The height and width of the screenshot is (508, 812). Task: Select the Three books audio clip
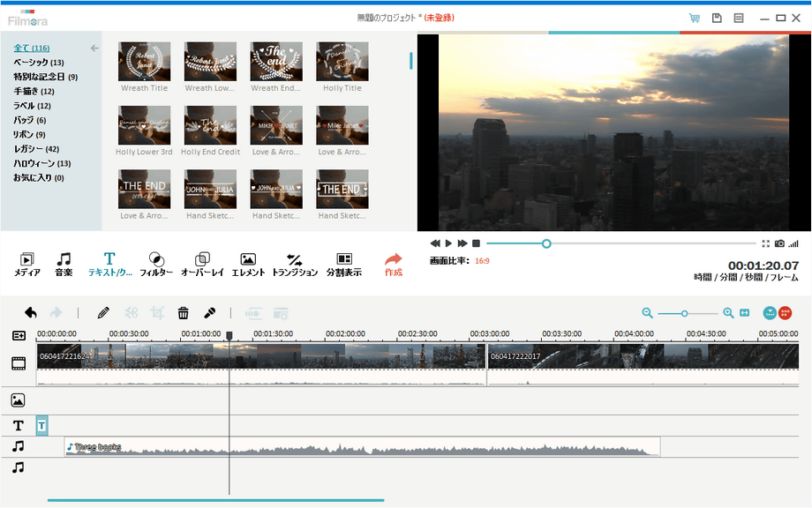click(x=362, y=447)
